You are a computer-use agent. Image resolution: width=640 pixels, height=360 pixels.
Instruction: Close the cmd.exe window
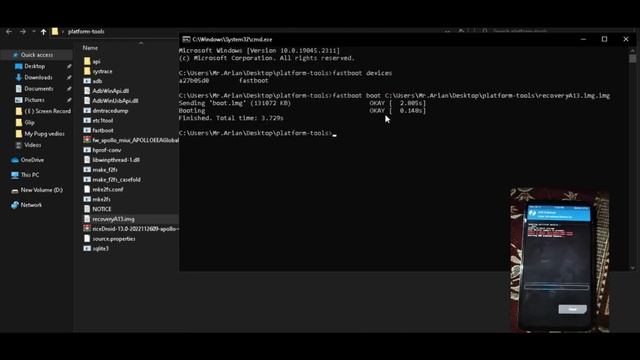626,39
